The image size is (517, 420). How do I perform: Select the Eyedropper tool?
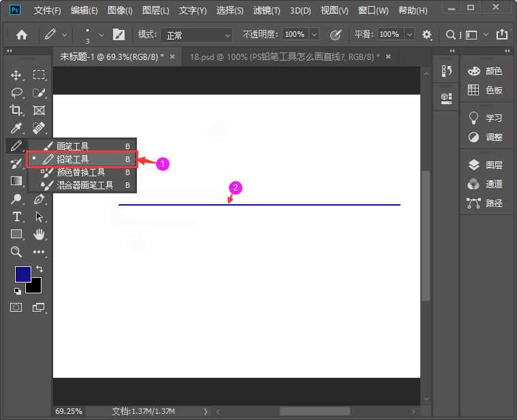[16, 128]
